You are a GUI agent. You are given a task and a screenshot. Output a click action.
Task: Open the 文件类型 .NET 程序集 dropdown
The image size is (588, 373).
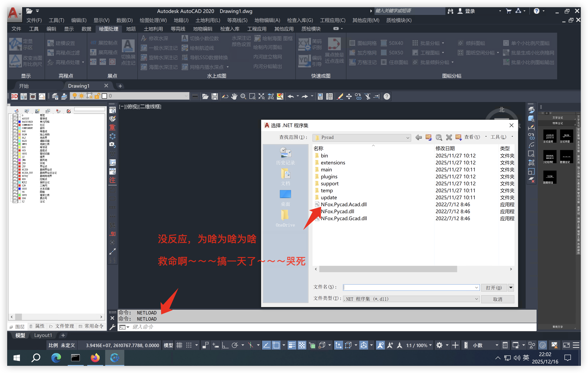click(476, 299)
